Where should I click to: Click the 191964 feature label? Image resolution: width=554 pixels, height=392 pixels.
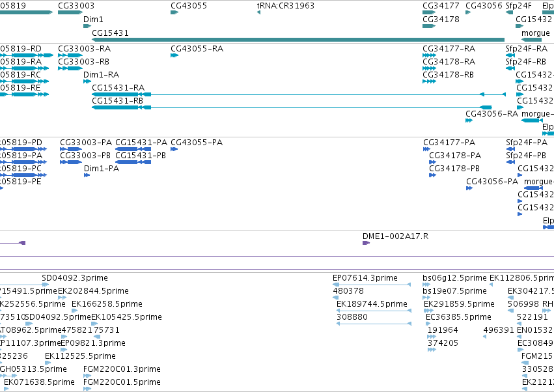[x=443, y=330]
